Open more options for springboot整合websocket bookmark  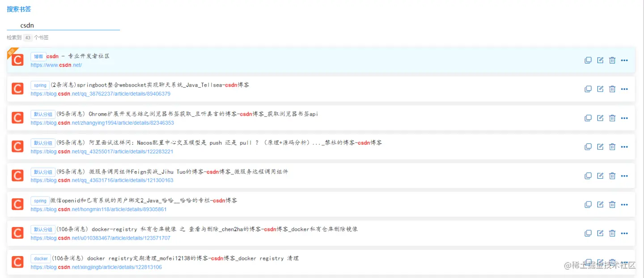pyautogui.click(x=625, y=89)
